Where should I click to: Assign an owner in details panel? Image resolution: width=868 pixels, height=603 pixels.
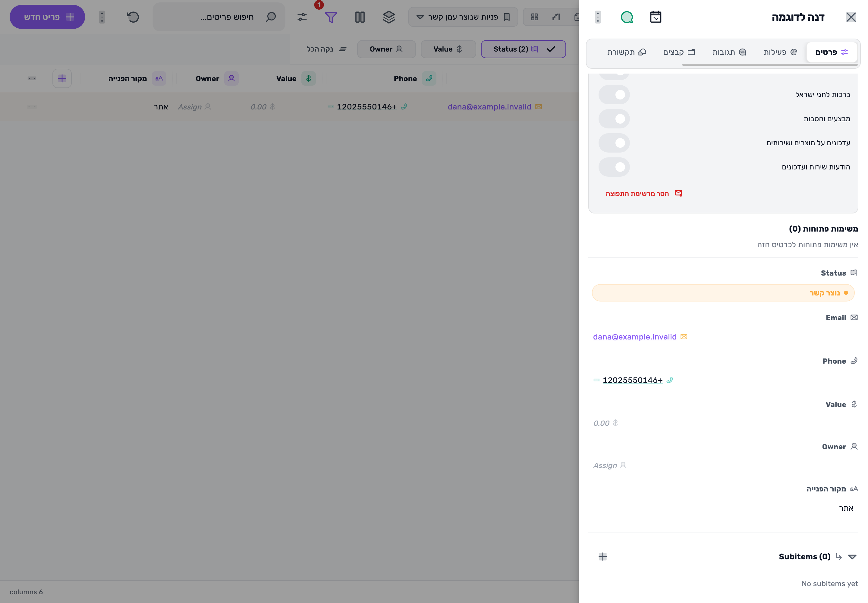coord(609,466)
